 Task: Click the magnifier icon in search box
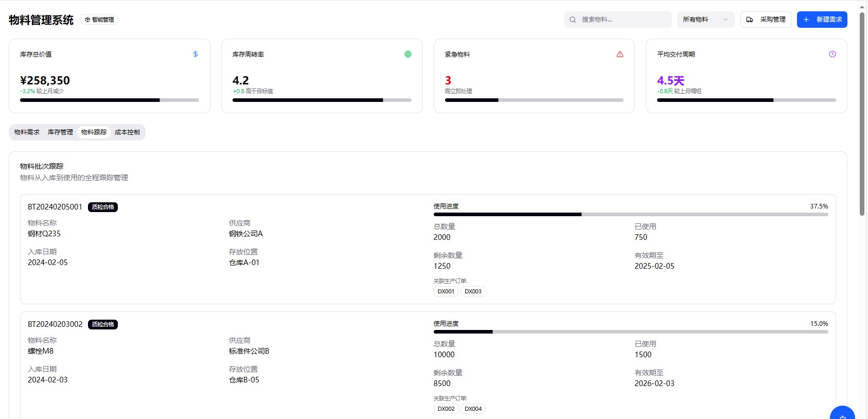573,20
